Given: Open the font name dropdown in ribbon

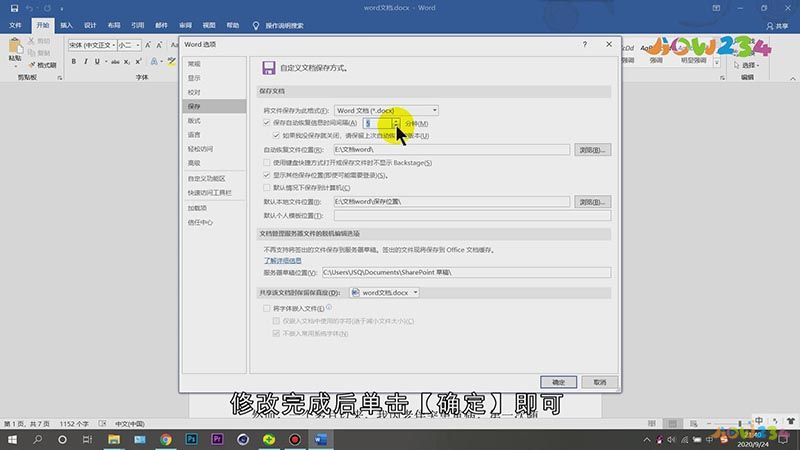Looking at the screenshot, I should click(x=113, y=45).
